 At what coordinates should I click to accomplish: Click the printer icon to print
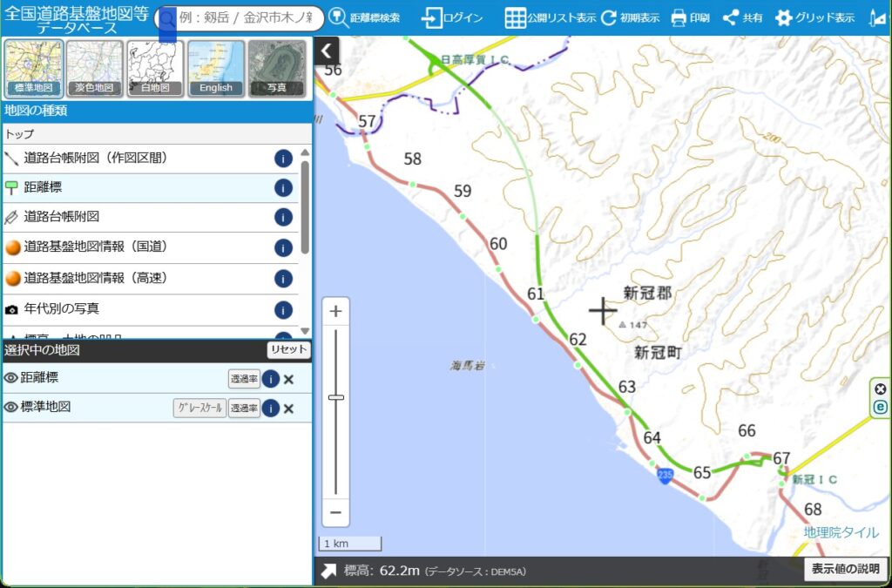(x=679, y=18)
